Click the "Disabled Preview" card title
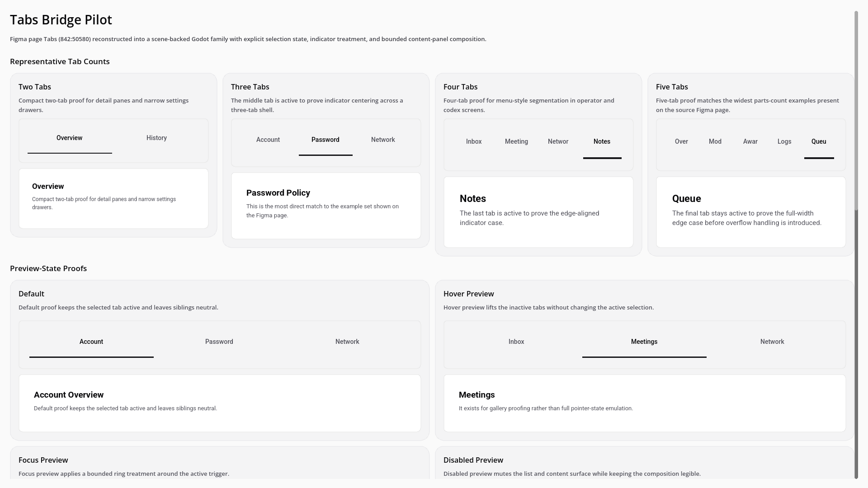Screen dimensions: 868x488 473,460
